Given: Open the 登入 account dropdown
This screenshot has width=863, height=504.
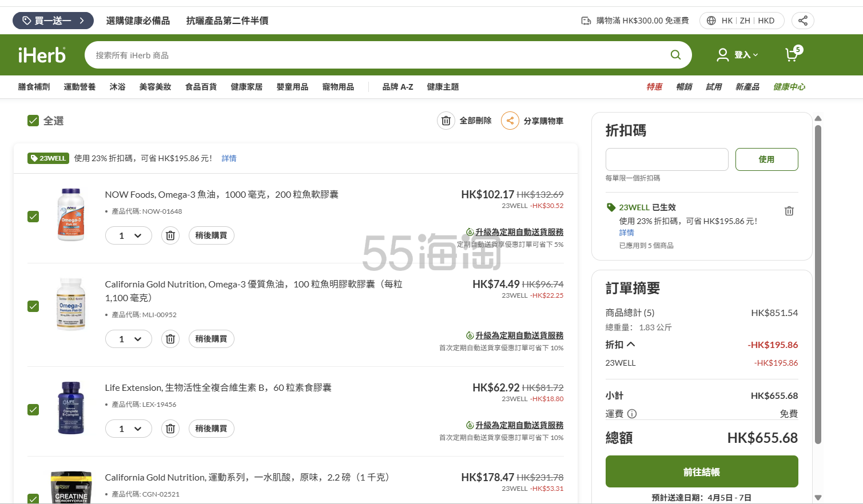Looking at the screenshot, I should pos(737,55).
